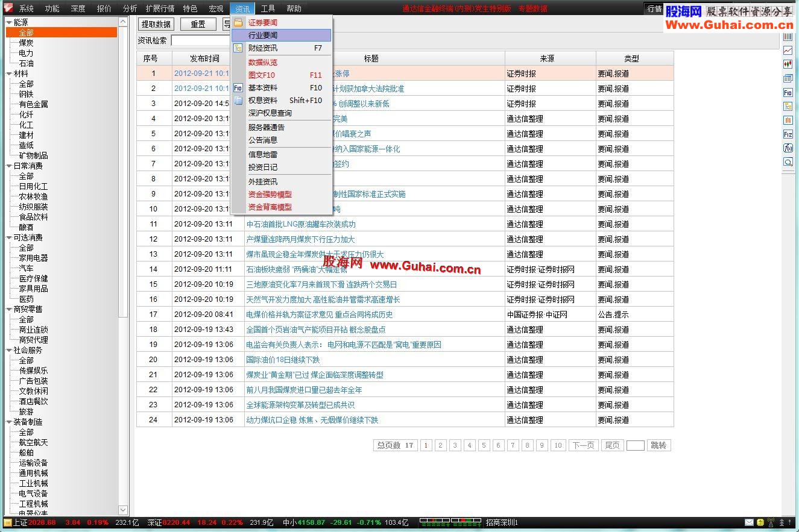
Task: Click the icon beside 财经资讯 menu entry
Action: coord(238,48)
